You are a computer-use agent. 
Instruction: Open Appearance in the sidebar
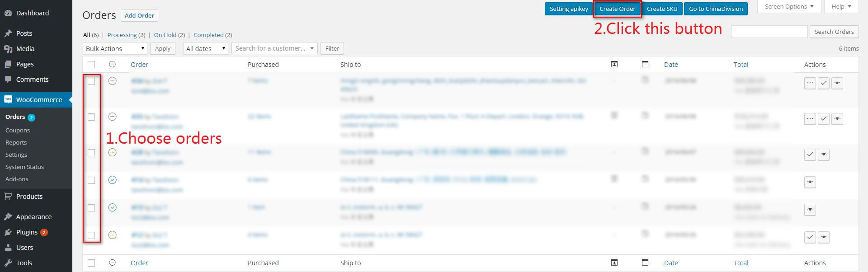[x=33, y=217]
